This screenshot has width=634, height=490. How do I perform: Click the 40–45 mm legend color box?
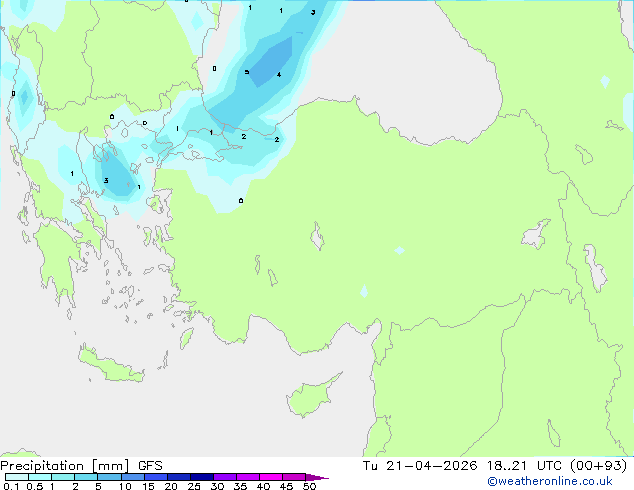[271, 477]
